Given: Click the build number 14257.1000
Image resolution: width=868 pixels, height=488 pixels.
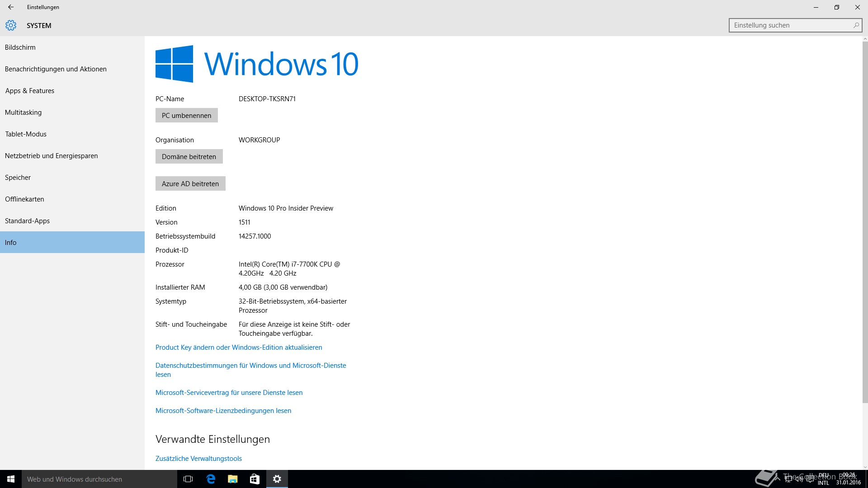Looking at the screenshot, I should 255,236.
